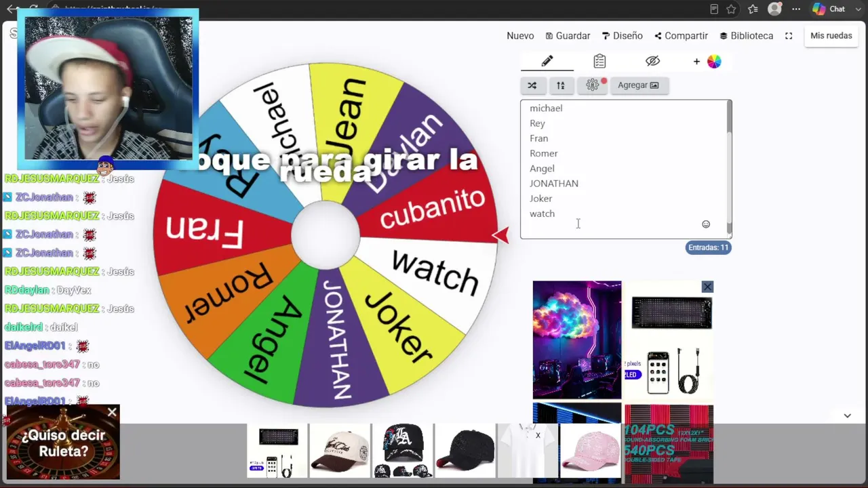Click the Romer wheel segment
The height and width of the screenshot is (488, 868).
click(231, 293)
